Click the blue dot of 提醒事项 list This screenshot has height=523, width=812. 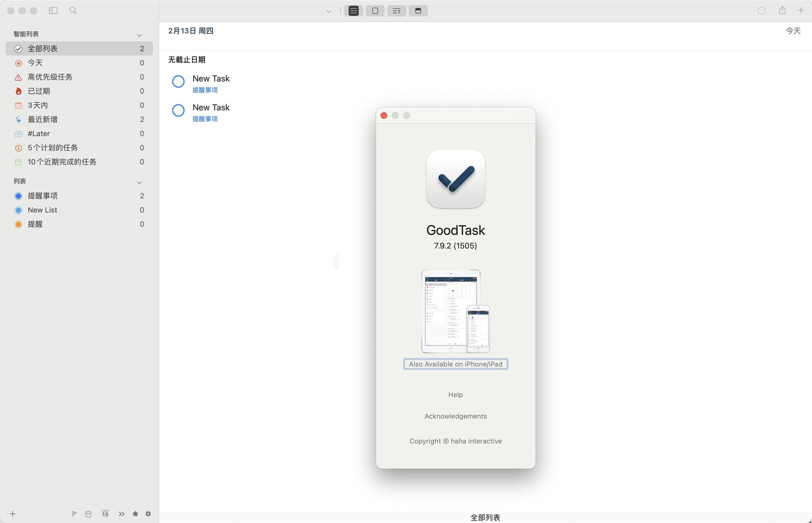[18, 196]
